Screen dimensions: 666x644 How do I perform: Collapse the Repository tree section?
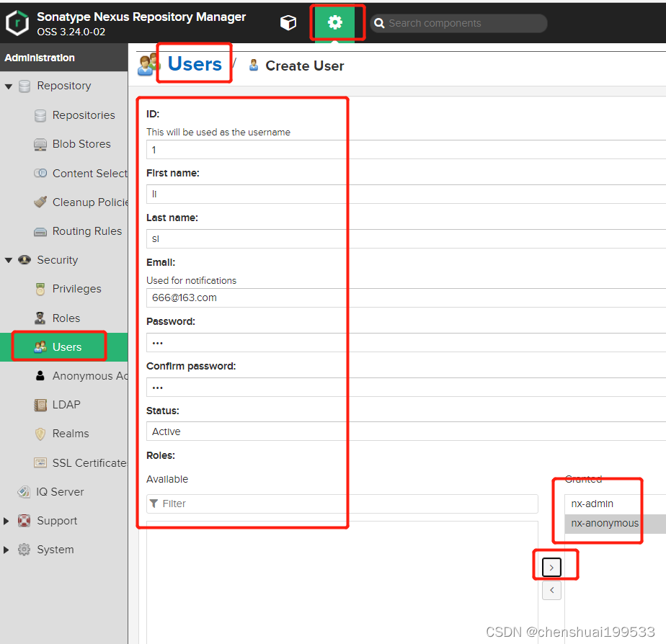[x=9, y=86]
